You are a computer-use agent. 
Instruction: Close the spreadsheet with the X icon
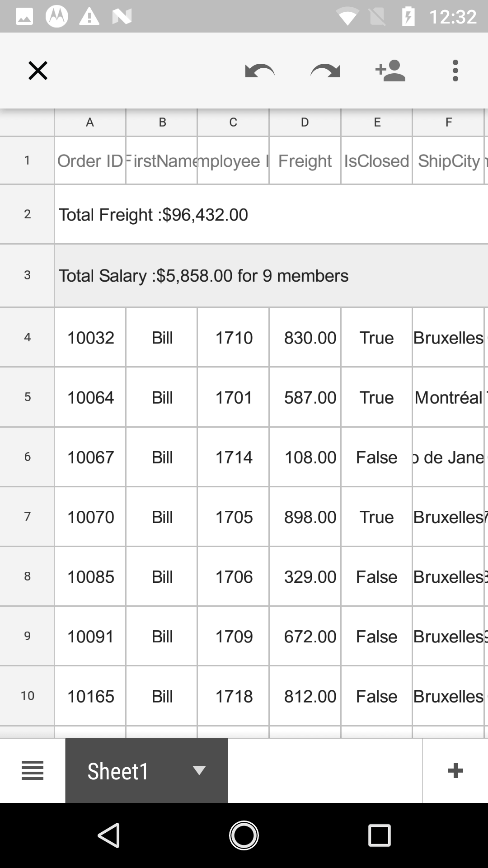click(x=38, y=71)
